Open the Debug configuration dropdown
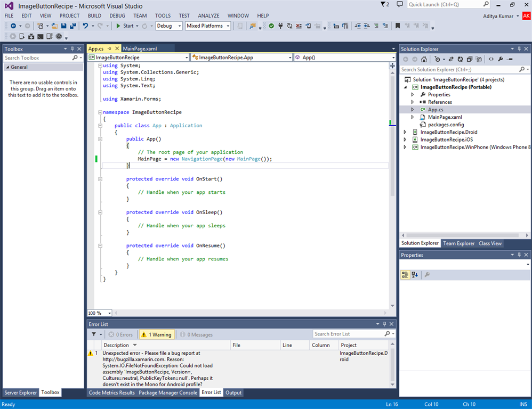 169,26
